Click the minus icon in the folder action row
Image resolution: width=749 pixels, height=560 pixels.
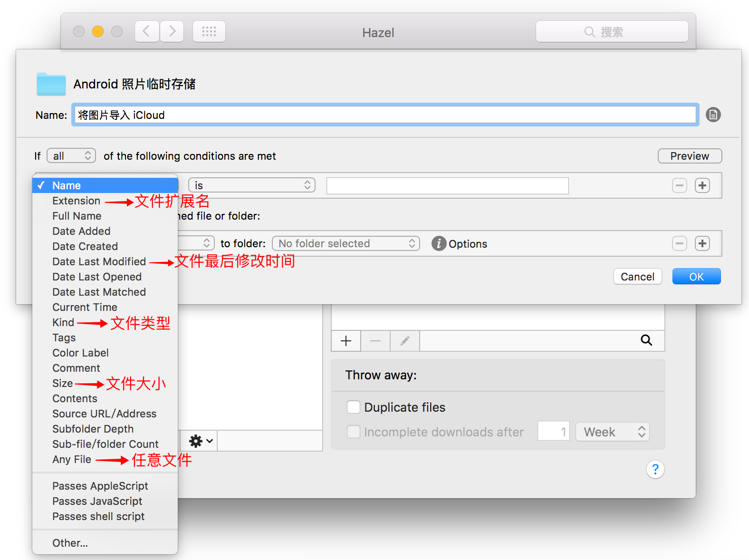pyautogui.click(x=680, y=244)
